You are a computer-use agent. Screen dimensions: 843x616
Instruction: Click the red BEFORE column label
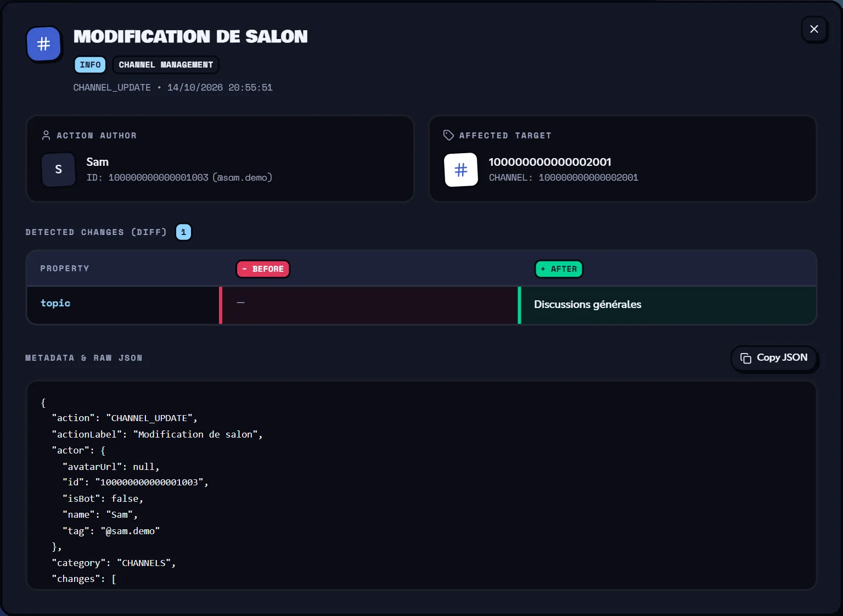point(263,269)
